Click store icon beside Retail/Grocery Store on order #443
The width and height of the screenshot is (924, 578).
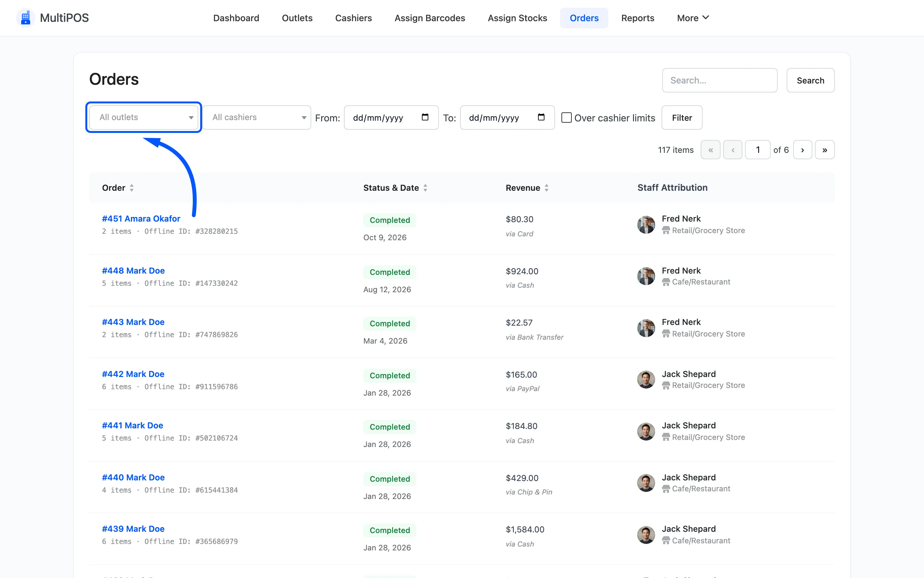click(666, 334)
